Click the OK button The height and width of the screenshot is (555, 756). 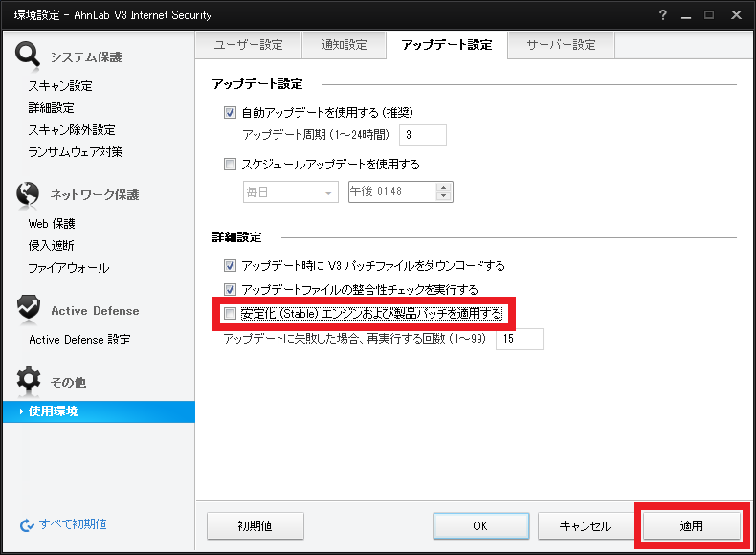click(x=480, y=525)
